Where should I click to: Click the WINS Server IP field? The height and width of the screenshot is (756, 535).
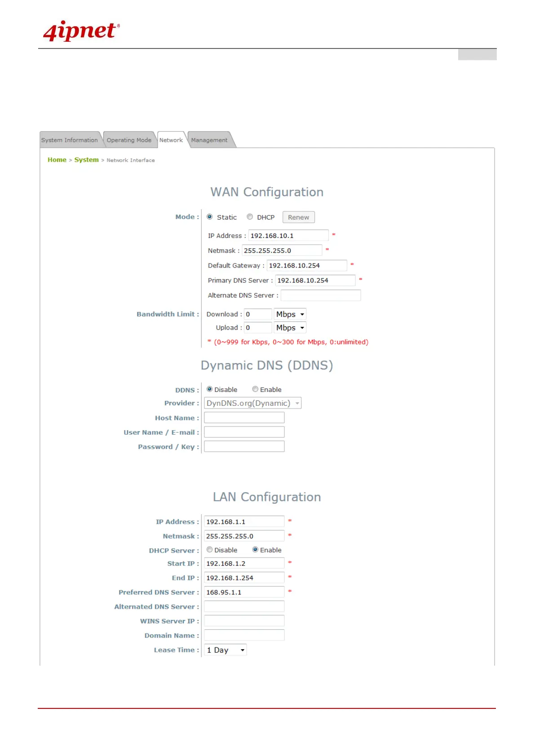pyautogui.click(x=244, y=621)
